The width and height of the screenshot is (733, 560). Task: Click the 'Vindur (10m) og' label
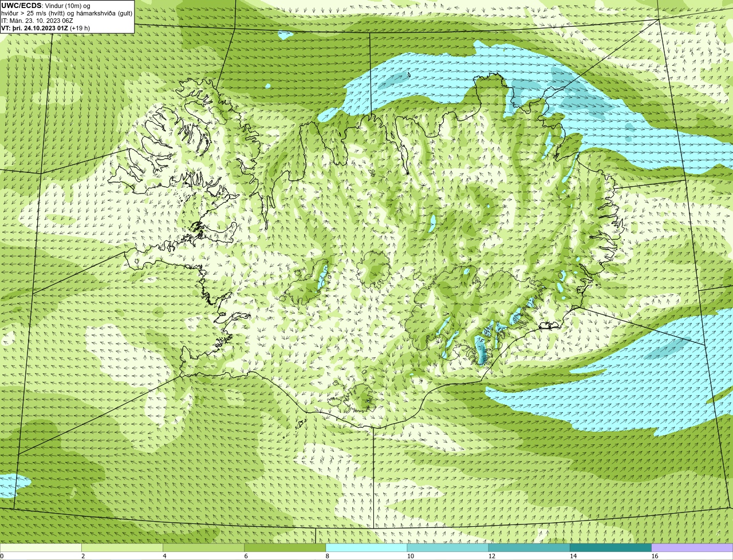[68, 6]
